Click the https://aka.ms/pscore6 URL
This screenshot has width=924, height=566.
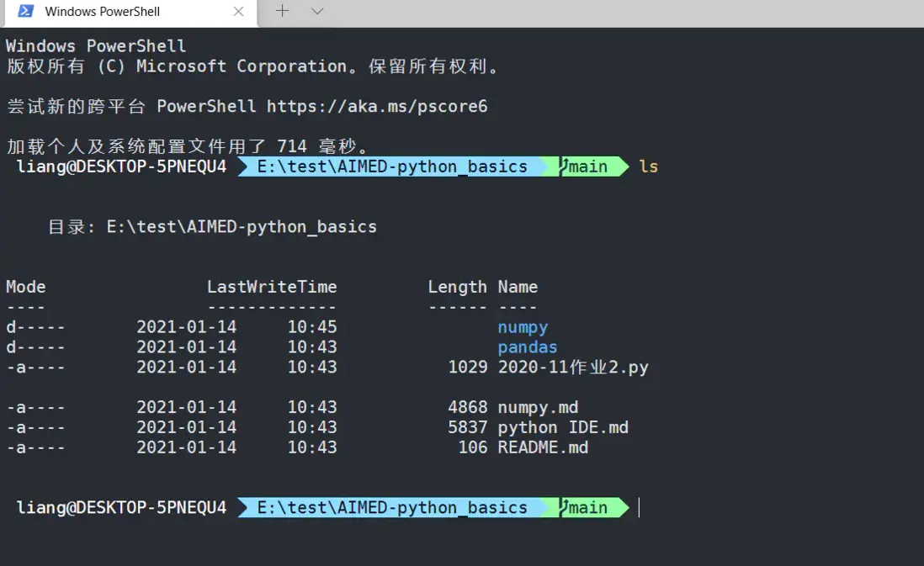tap(377, 106)
